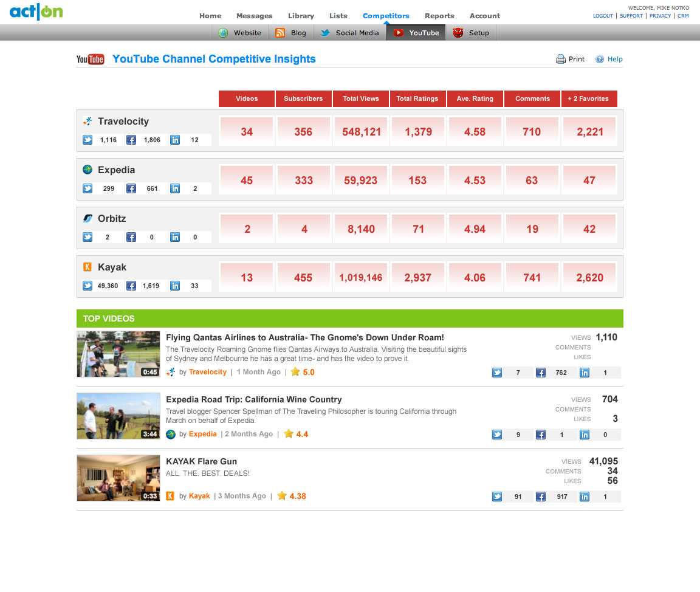
Task: Click the Twitter icon on the Qantas video
Action: pos(497,373)
